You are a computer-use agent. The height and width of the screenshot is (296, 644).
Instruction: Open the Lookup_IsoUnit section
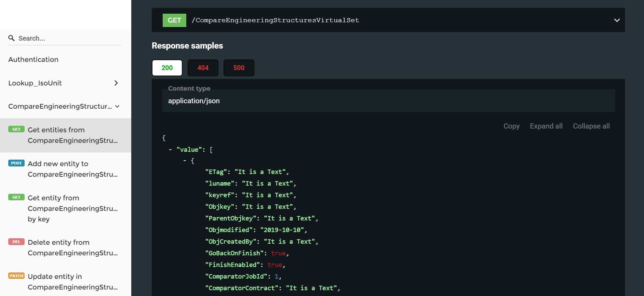click(35, 83)
